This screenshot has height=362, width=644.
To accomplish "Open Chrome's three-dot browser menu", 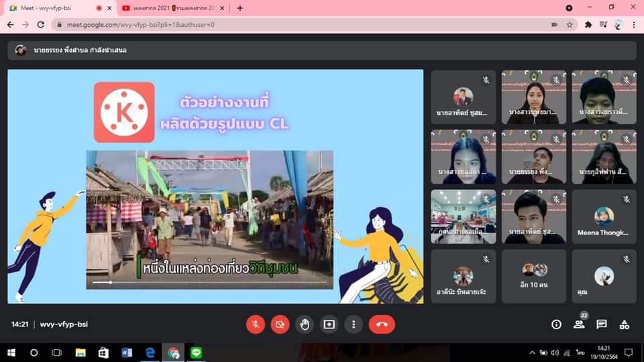I will pyautogui.click(x=634, y=25).
